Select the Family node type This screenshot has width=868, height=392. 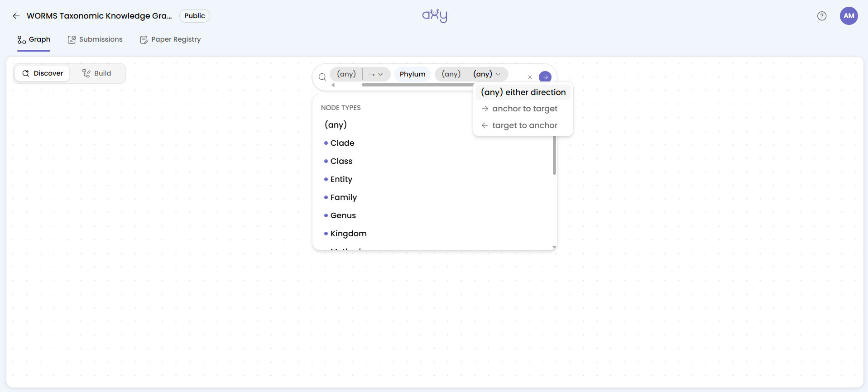(x=344, y=197)
